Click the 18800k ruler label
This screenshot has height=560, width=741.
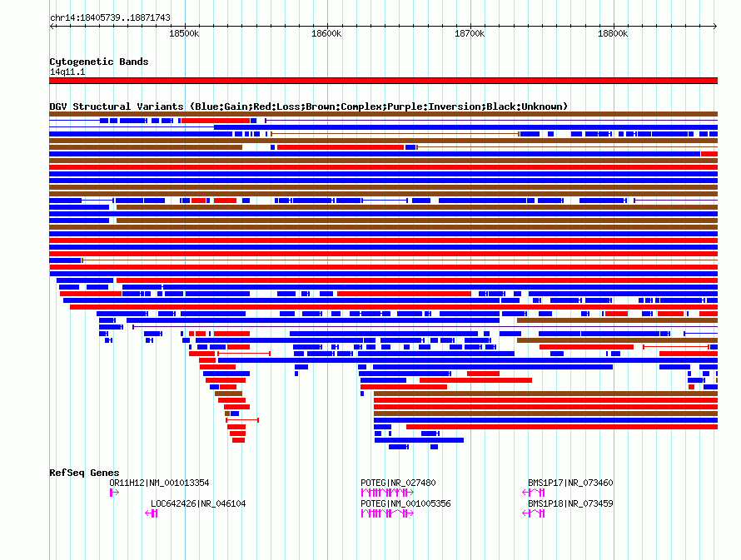(x=613, y=33)
